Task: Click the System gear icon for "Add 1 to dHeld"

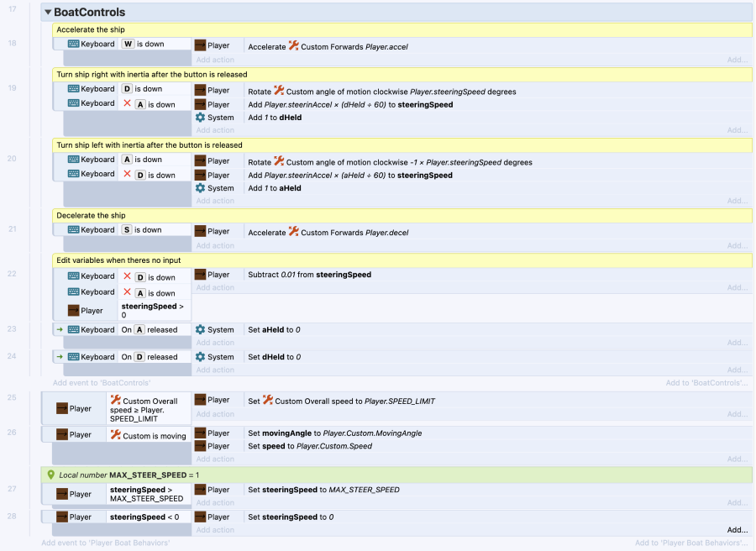Action: click(200, 118)
